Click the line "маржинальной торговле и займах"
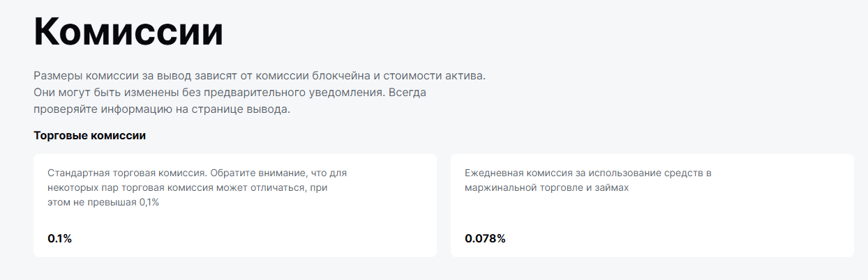Viewport: 868px width, 280px height. (x=547, y=187)
